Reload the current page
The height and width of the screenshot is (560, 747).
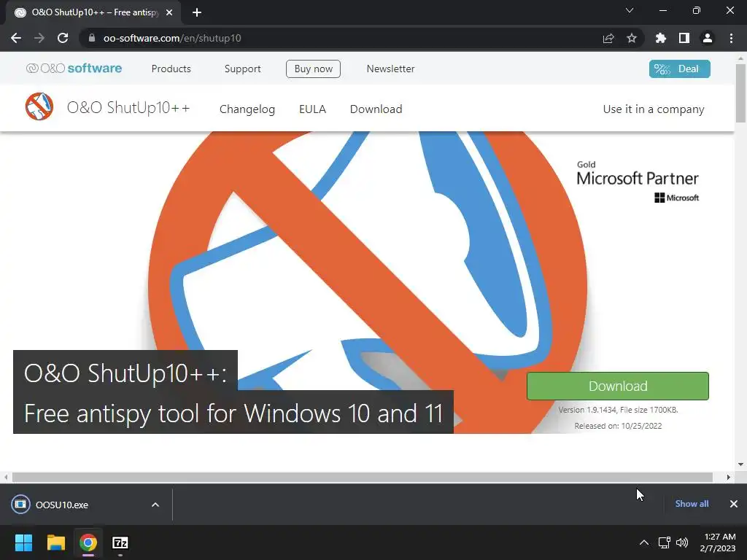coord(63,38)
